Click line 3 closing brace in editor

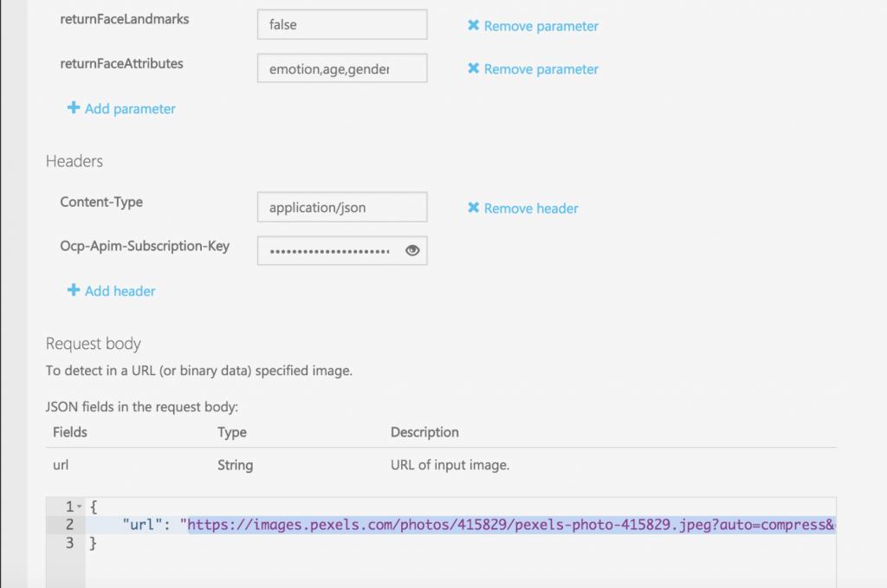click(94, 544)
